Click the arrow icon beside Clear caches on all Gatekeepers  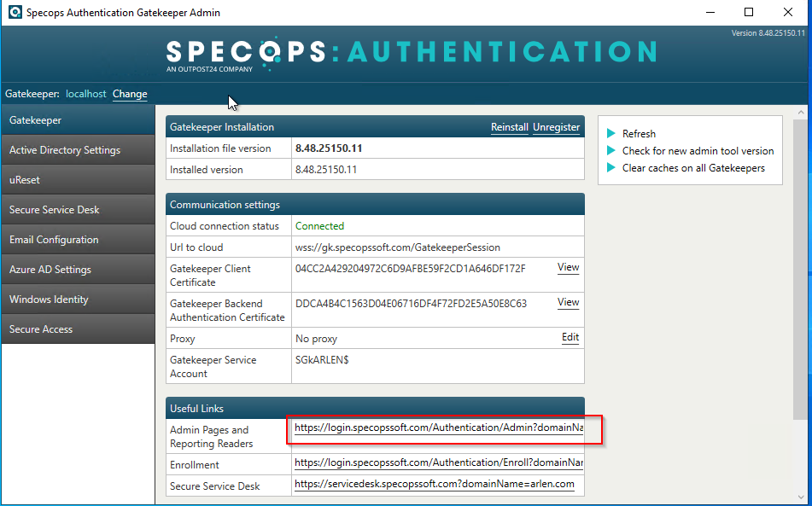click(x=611, y=167)
